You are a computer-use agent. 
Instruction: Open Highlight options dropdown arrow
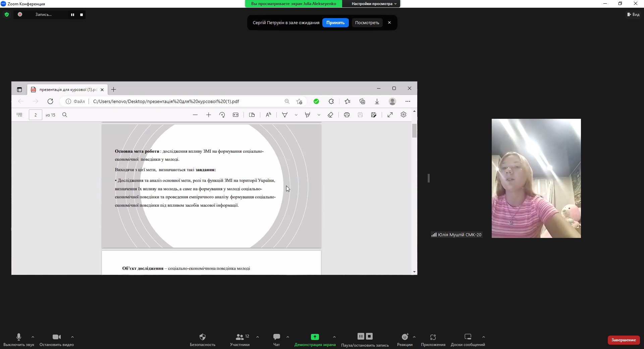pyautogui.click(x=319, y=115)
